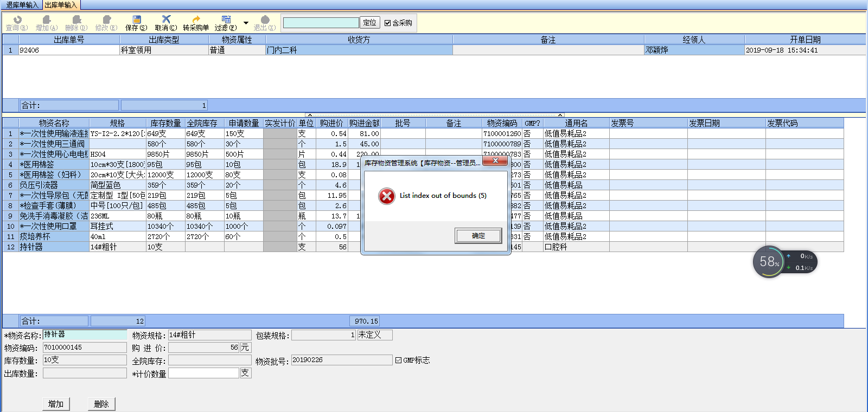
Task: Switch to the 退库单输入 tab
Action: tap(22, 5)
